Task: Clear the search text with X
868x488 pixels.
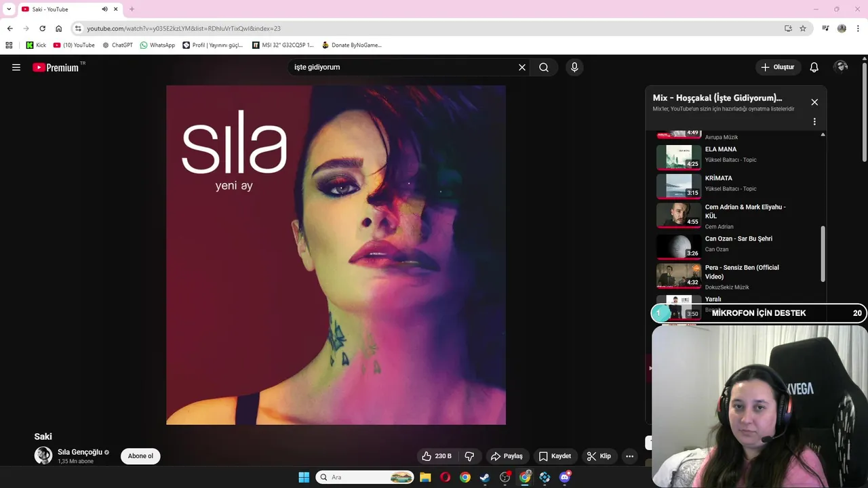Action: coord(522,67)
